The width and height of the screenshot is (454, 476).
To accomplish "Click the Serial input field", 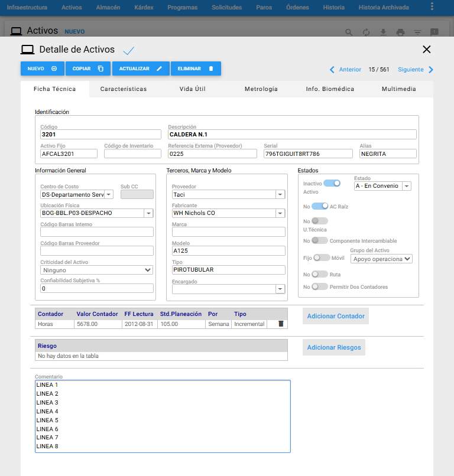I will pyautogui.click(x=308, y=154).
